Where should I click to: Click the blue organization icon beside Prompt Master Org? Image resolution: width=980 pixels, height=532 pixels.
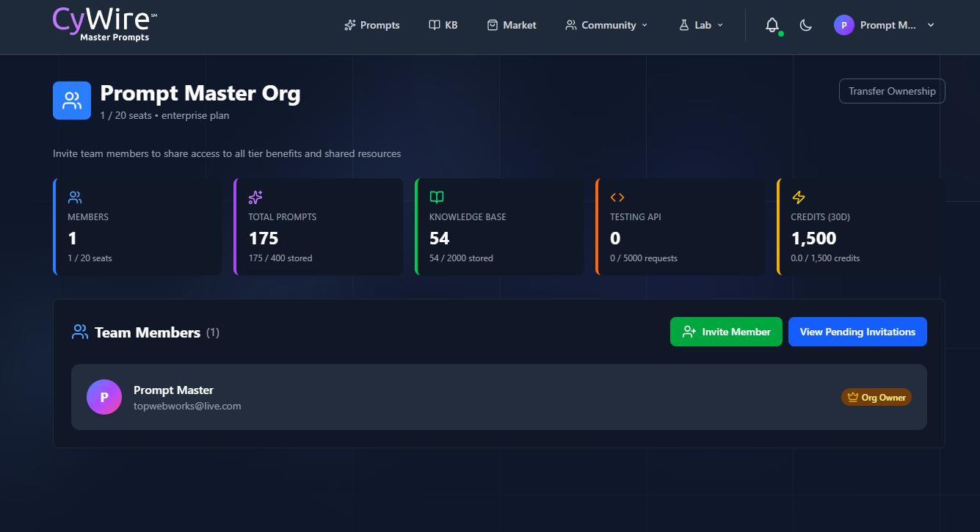(x=72, y=101)
